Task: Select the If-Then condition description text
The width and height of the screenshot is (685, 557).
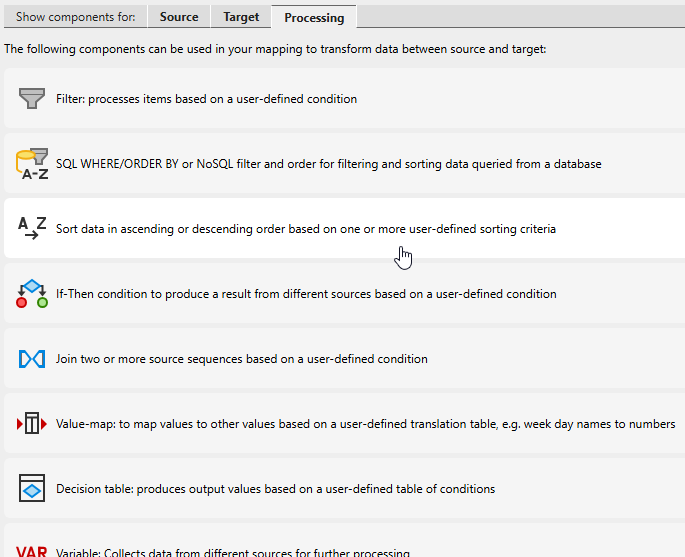Action: pyautogui.click(x=306, y=294)
